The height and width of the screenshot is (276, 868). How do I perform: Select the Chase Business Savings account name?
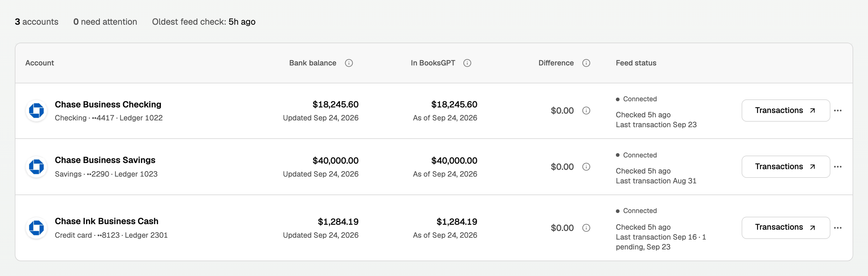click(105, 160)
